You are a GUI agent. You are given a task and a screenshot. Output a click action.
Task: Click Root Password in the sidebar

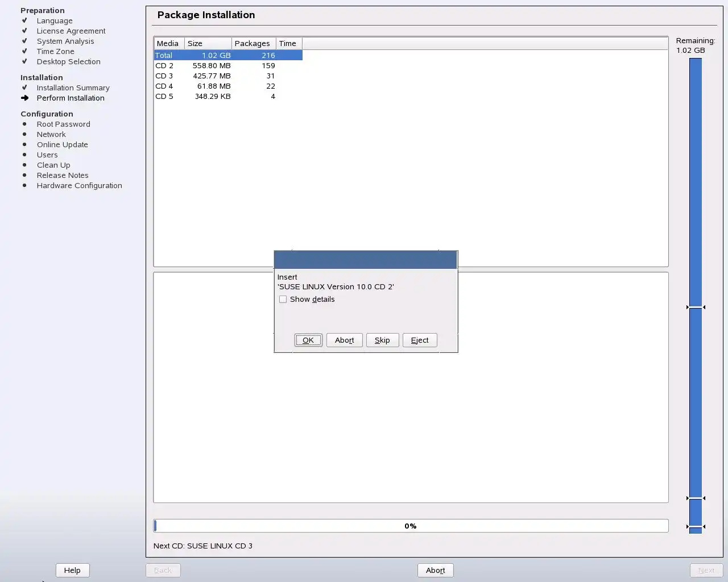[x=64, y=124]
